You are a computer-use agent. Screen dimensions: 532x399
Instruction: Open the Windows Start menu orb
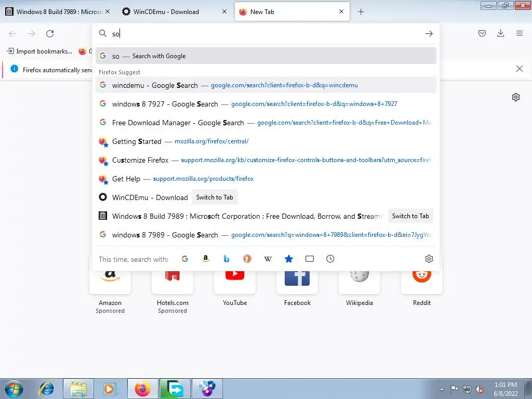pos(14,389)
